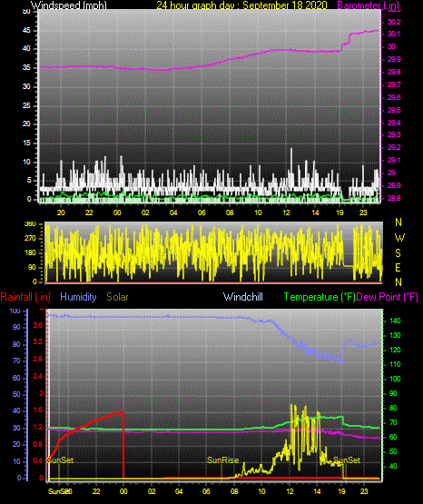Click the magenta "Barometer (.in)" axis title
423x504 pixels.
(x=368, y=5)
